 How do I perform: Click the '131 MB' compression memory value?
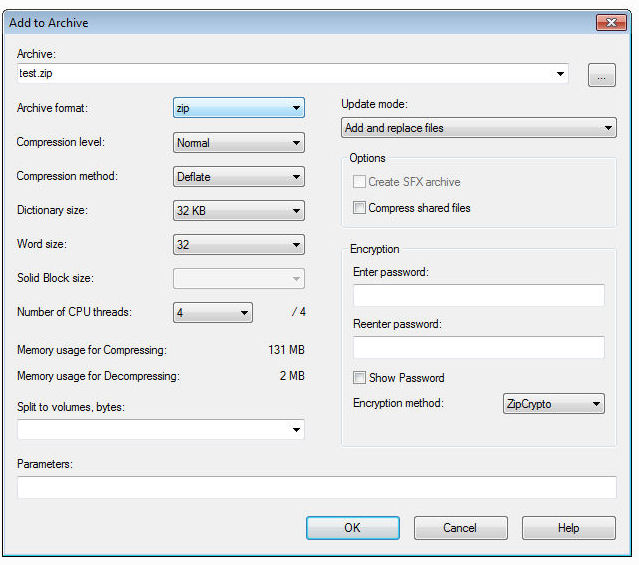pyautogui.click(x=286, y=350)
